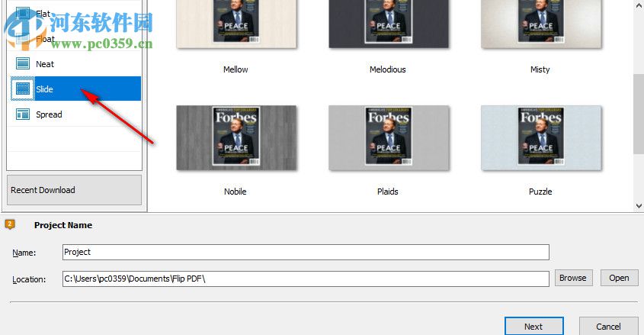Pick the Mellow theme thumbnail

[x=236, y=24]
